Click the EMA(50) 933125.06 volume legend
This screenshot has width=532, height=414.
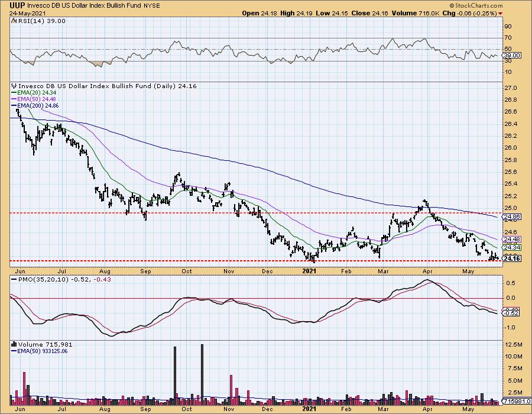[43, 351]
